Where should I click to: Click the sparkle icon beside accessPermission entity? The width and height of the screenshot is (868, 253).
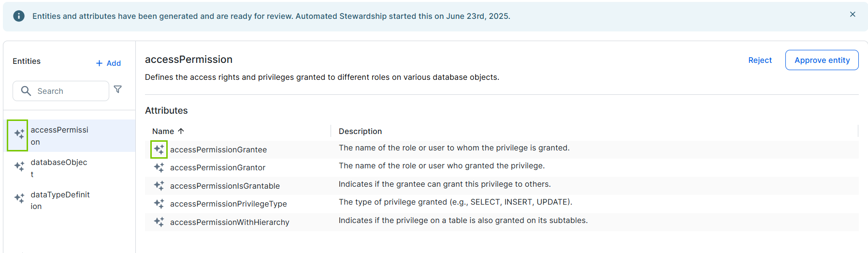pos(19,134)
